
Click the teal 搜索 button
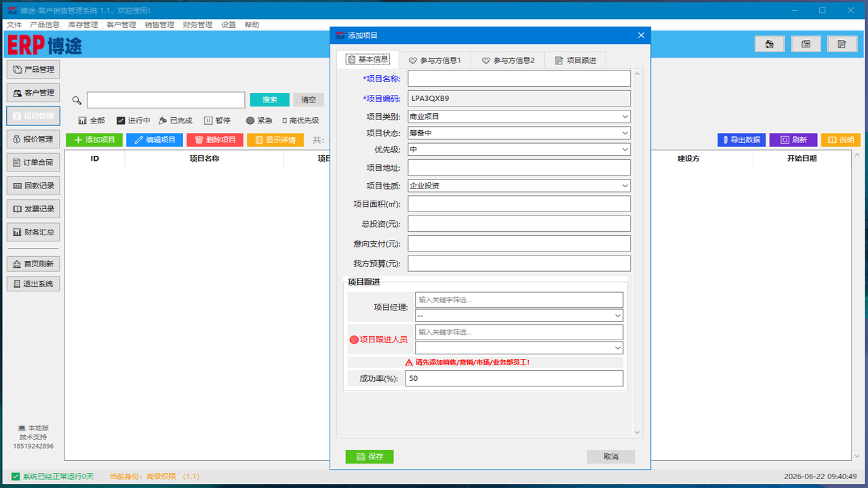point(270,100)
